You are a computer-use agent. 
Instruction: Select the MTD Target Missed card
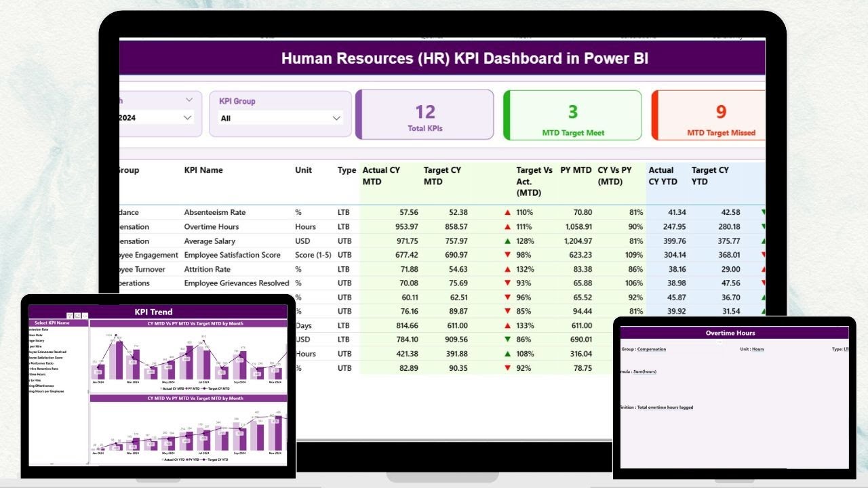point(709,115)
